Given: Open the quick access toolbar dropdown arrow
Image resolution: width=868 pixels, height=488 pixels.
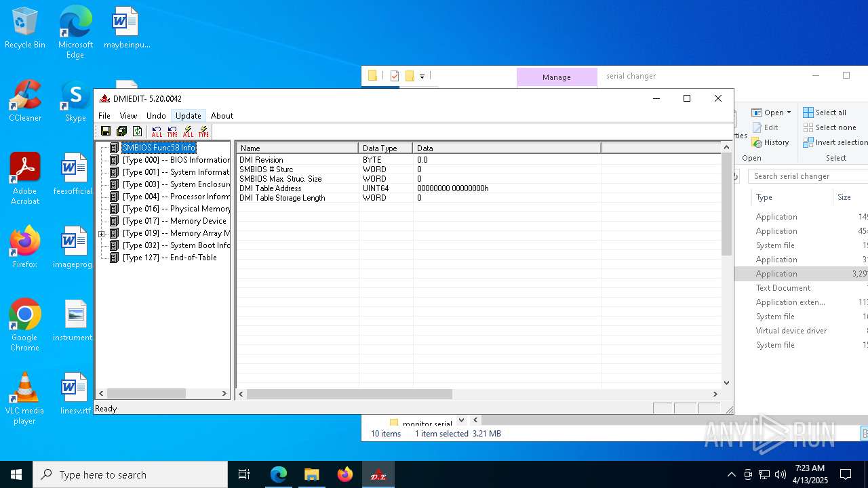Looking at the screenshot, I should [422, 77].
